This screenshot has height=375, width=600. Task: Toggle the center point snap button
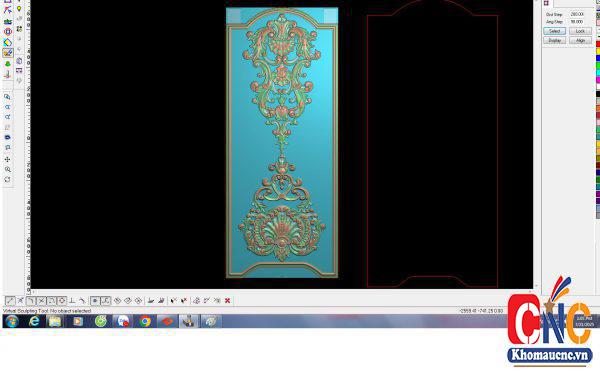pyautogui.click(x=62, y=301)
